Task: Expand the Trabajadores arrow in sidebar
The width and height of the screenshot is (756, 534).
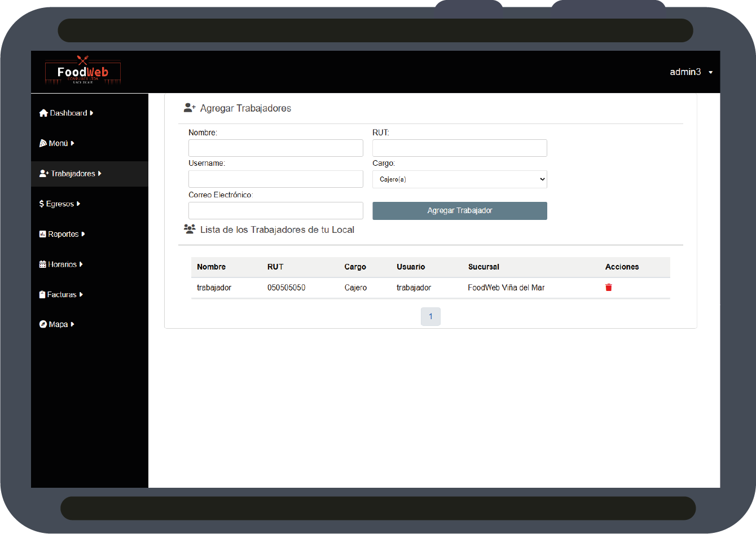Action: point(100,174)
